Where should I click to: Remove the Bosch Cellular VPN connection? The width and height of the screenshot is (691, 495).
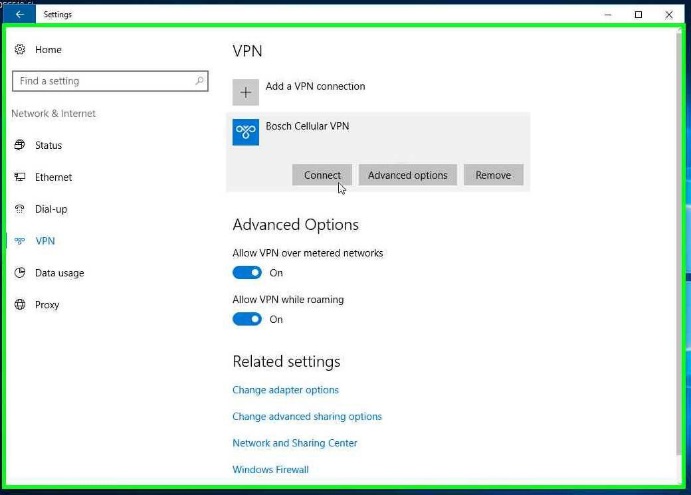[x=493, y=175]
